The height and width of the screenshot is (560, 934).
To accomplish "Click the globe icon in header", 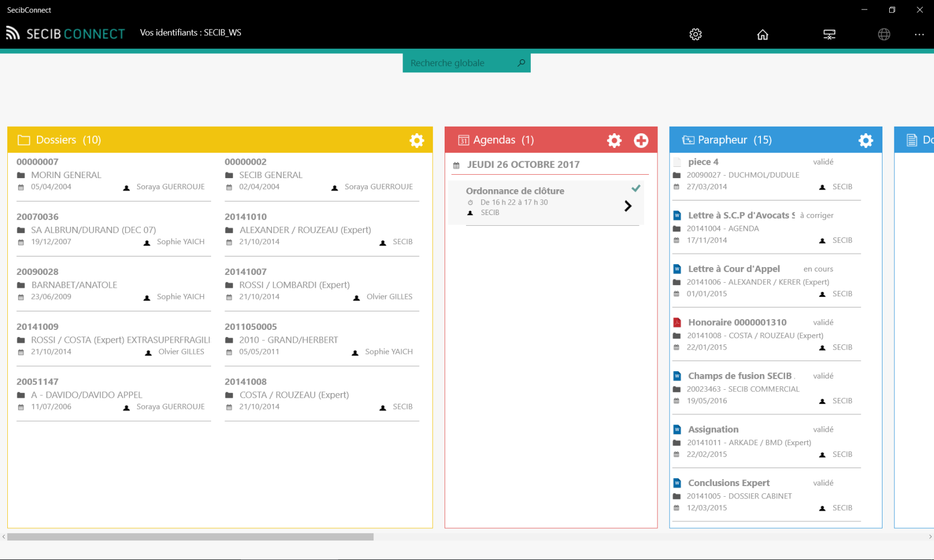I will coord(884,35).
